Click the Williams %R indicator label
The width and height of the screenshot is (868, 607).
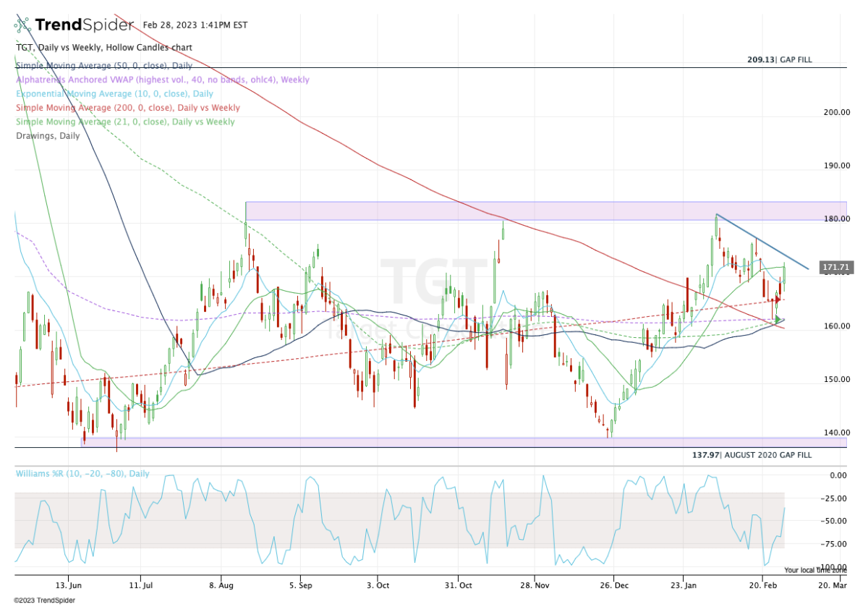82,474
